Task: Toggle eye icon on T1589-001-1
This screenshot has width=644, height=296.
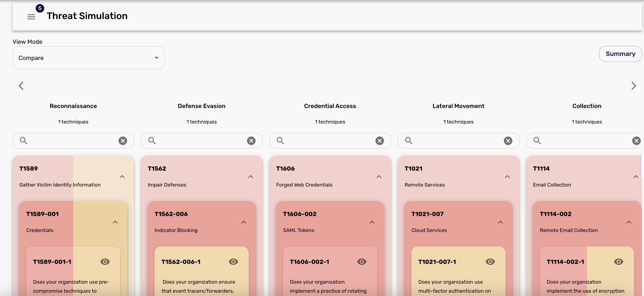Action: [105, 262]
